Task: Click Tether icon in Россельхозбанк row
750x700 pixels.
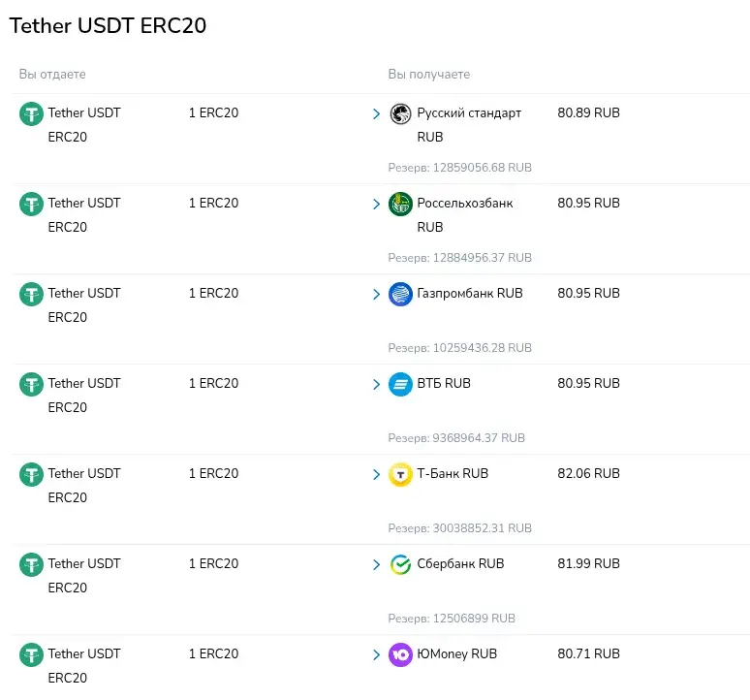Action: (x=31, y=204)
